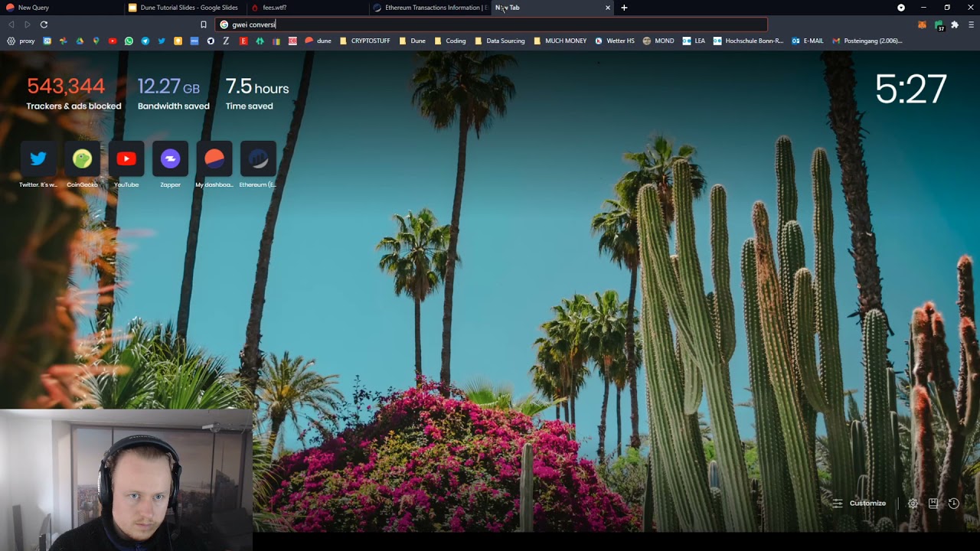
Task: Open the proxy settings bookmark
Action: point(21,41)
